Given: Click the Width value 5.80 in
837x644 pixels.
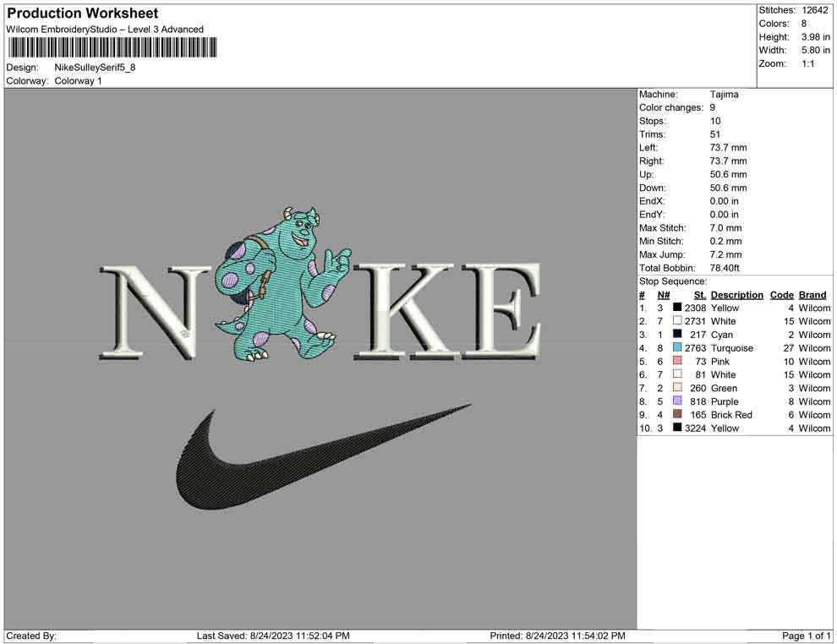Looking at the screenshot, I should [815, 50].
